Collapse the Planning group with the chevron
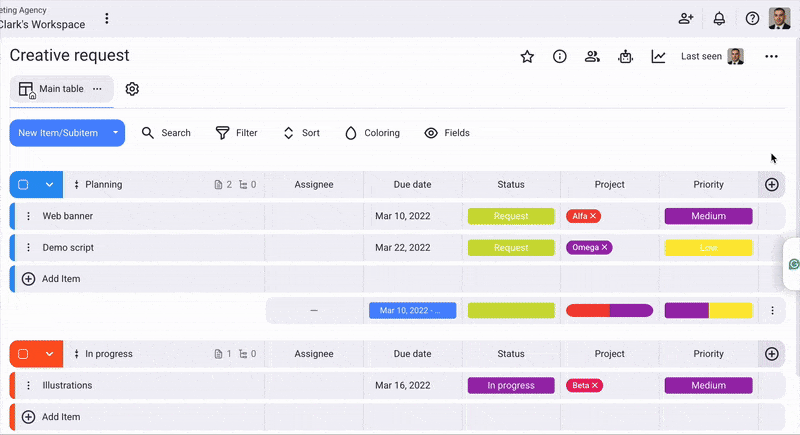The width and height of the screenshot is (800, 435). pos(49,185)
